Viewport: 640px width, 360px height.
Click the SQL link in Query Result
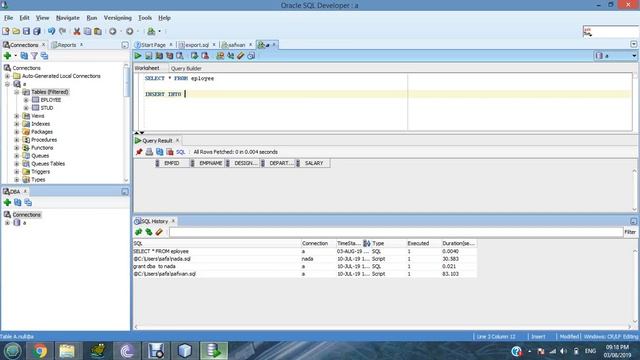coord(180,152)
